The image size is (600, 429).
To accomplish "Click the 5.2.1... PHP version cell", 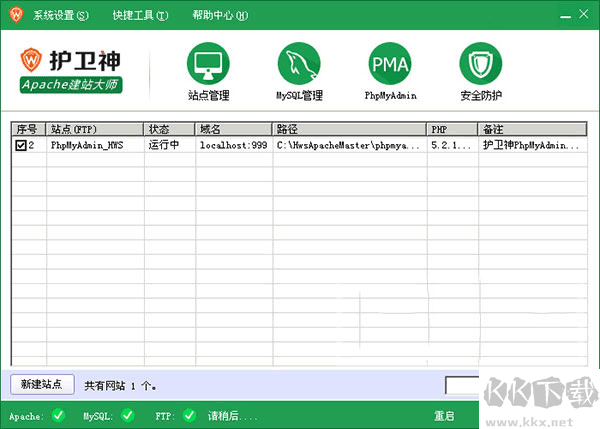I will click(451, 145).
